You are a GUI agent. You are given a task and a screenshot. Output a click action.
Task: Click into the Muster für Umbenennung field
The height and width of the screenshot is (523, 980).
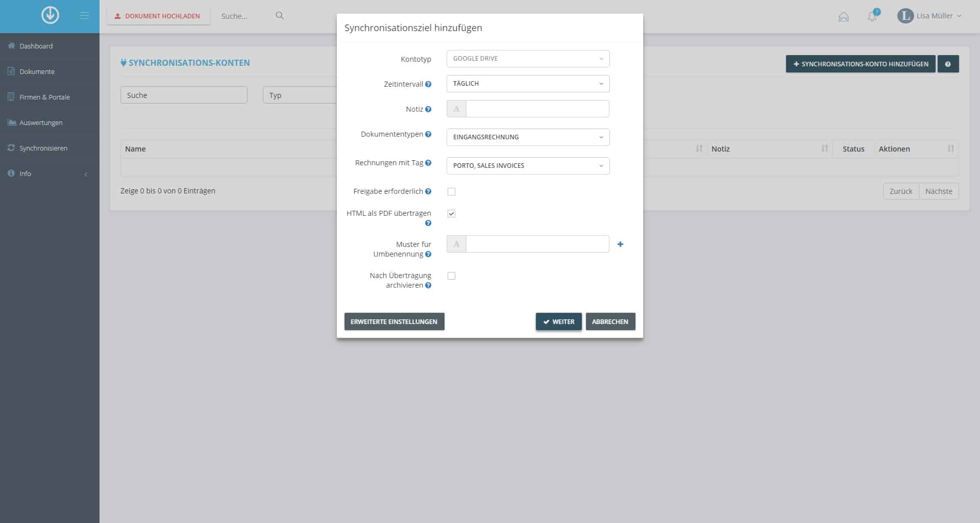coord(537,244)
